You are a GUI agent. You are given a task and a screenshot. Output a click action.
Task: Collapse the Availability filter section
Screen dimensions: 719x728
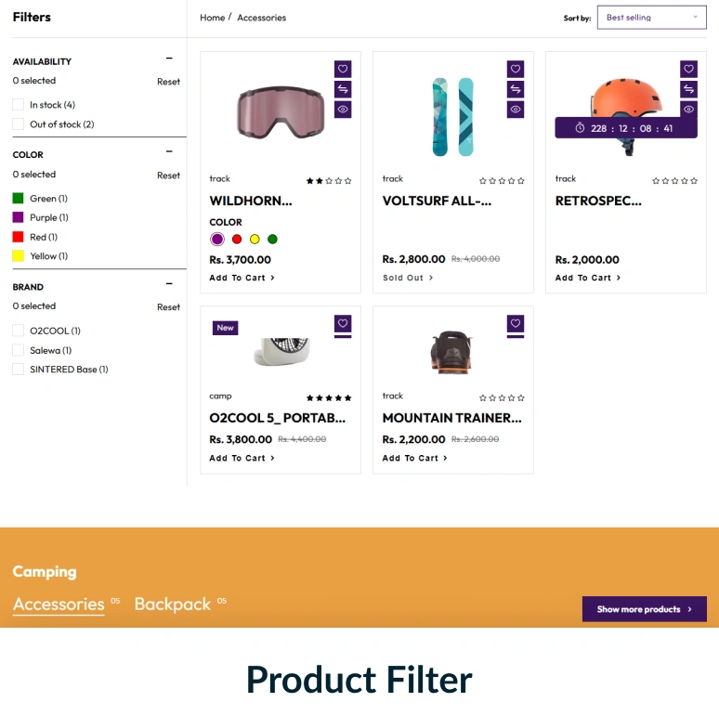[169, 58]
